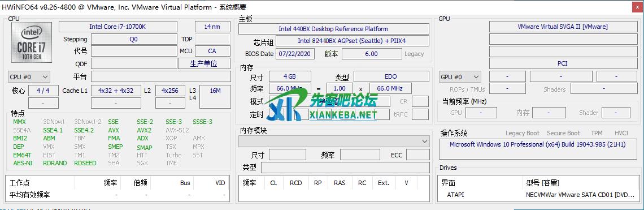The image size is (644, 210).
Task: Expand the memory module selection combo box
Action: pyautogui.click(x=334, y=142)
